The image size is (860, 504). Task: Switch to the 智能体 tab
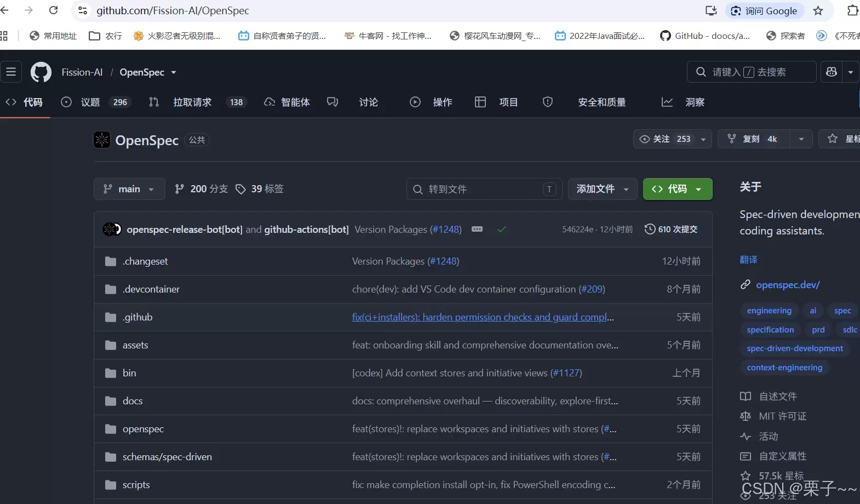(x=286, y=102)
